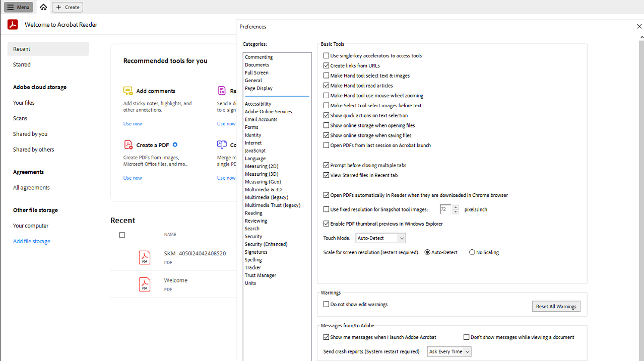Image resolution: width=644 pixels, height=361 pixels.
Task: Toggle Make Hand tool read articles
Action: tap(326, 86)
